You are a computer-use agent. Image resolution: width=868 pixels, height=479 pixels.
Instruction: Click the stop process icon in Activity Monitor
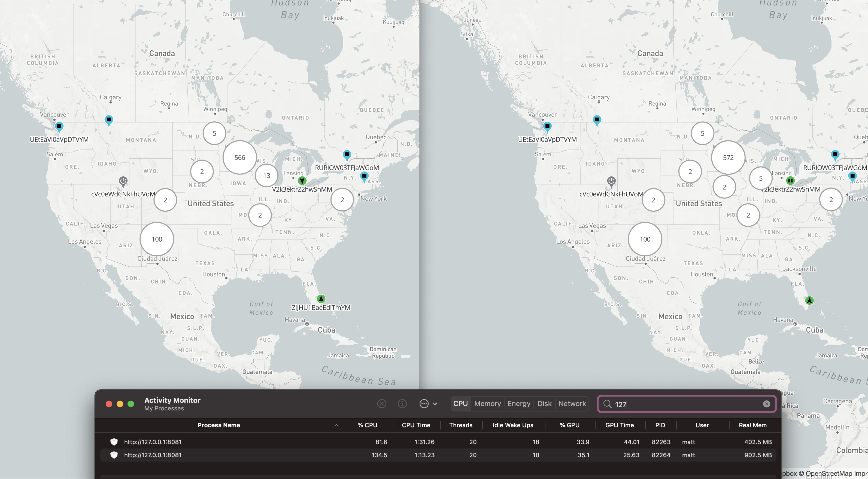pyautogui.click(x=381, y=404)
